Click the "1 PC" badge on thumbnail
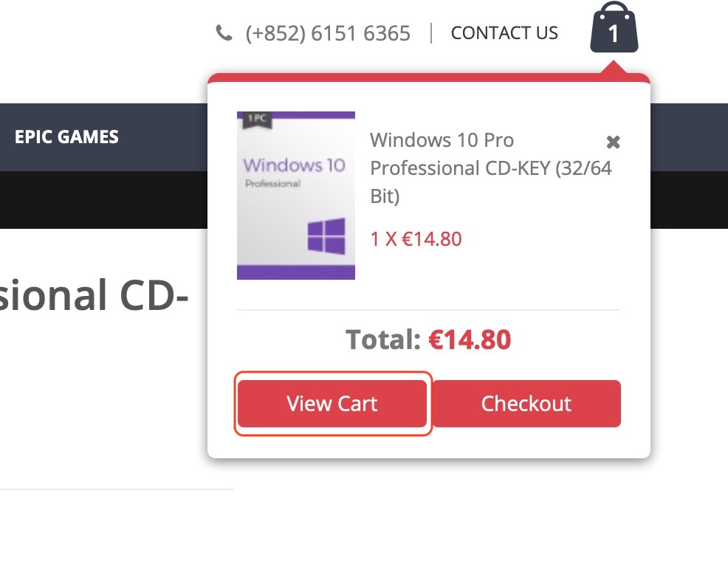The width and height of the screenshot is (728, 586). tap(258, 118)
